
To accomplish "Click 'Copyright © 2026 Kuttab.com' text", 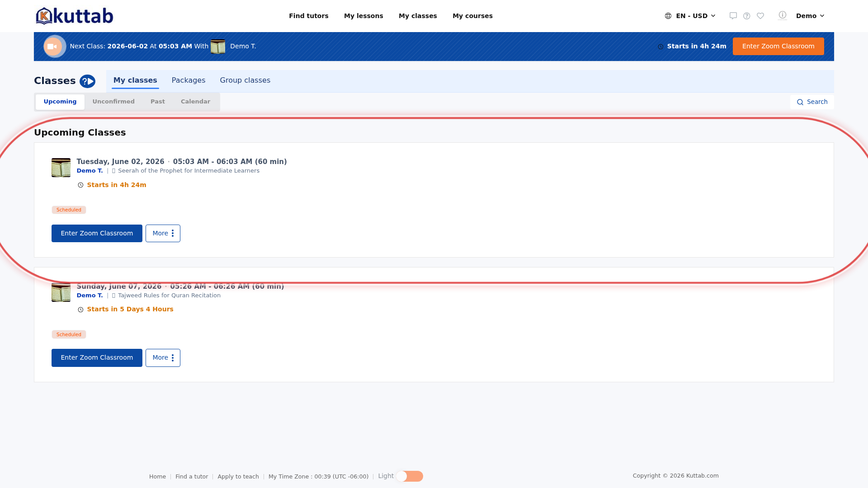I will pos(675,476).
